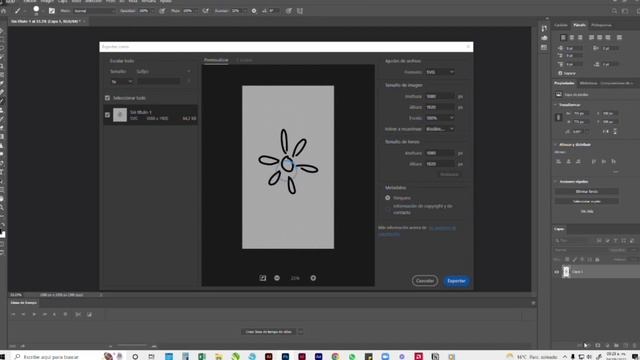Image resolution: width=640 pixels, height=360 pixels.
Task: Toggle the brush settings panel icon
Action: point(52,11)
